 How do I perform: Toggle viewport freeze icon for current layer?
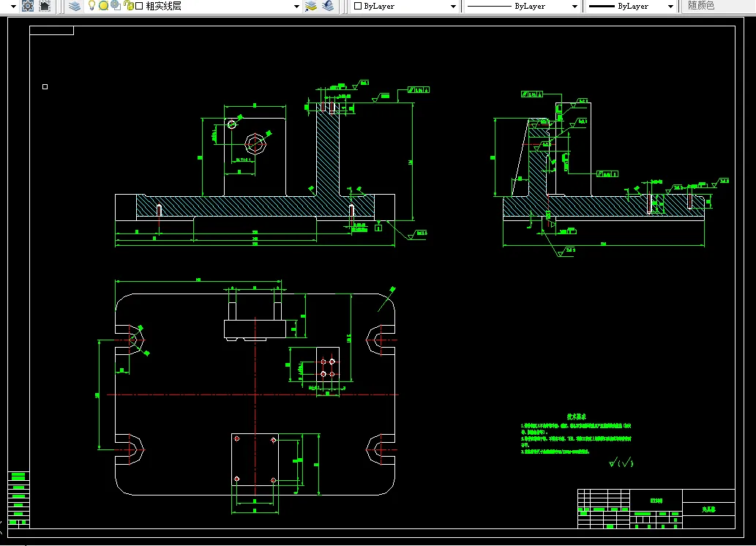pyautogui.click(x=116, y=6)
